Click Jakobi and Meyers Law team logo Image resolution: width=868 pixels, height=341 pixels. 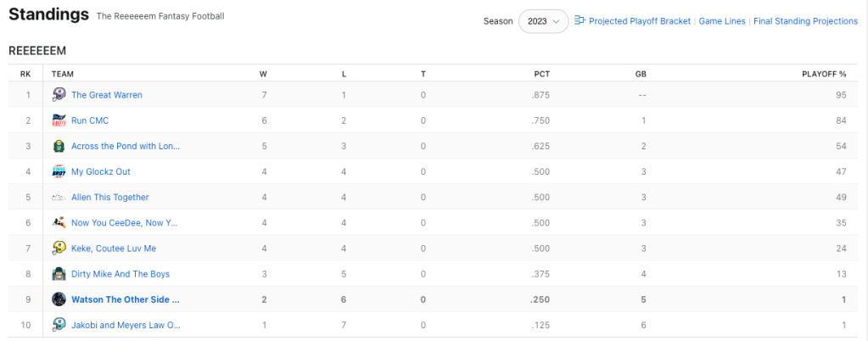click(x=59, y=325)
